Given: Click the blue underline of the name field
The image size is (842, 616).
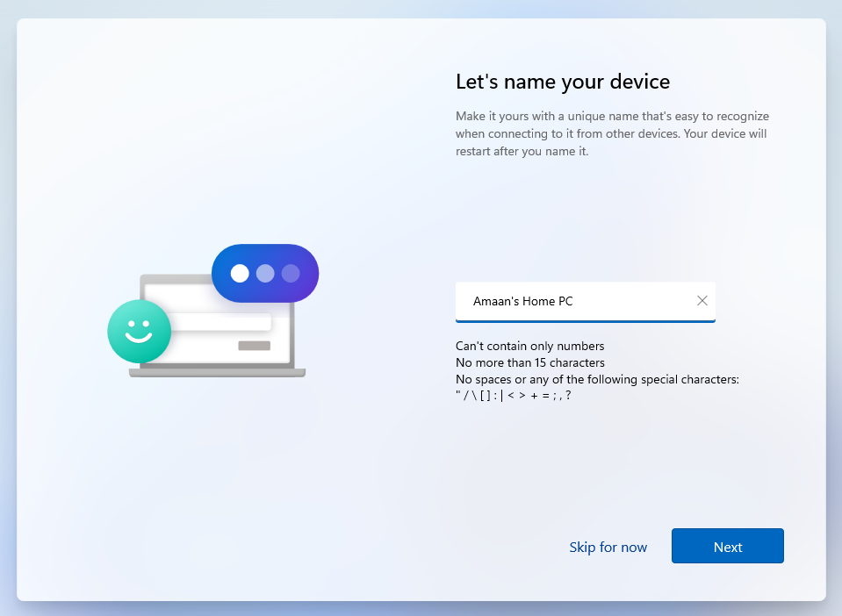Looking at the screenshot, I should [585, 322].
